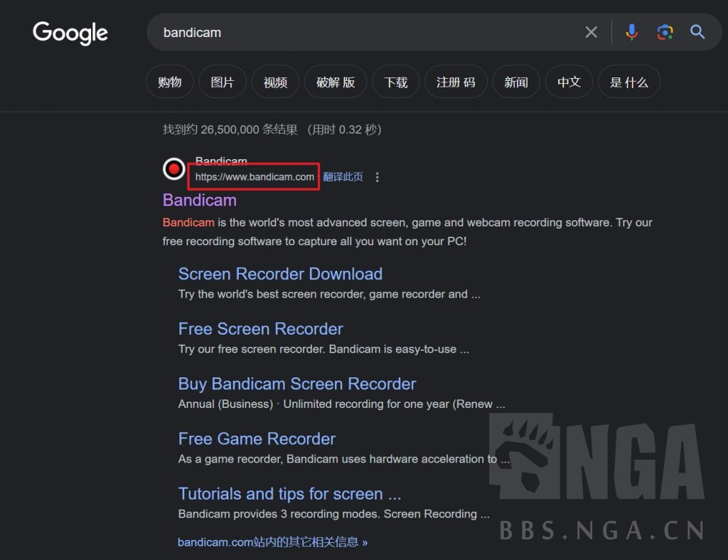Viewport: 728px width, 560px height.
Task: Click the description "Bandicam is the world's most advanced"
Action: 407,232
